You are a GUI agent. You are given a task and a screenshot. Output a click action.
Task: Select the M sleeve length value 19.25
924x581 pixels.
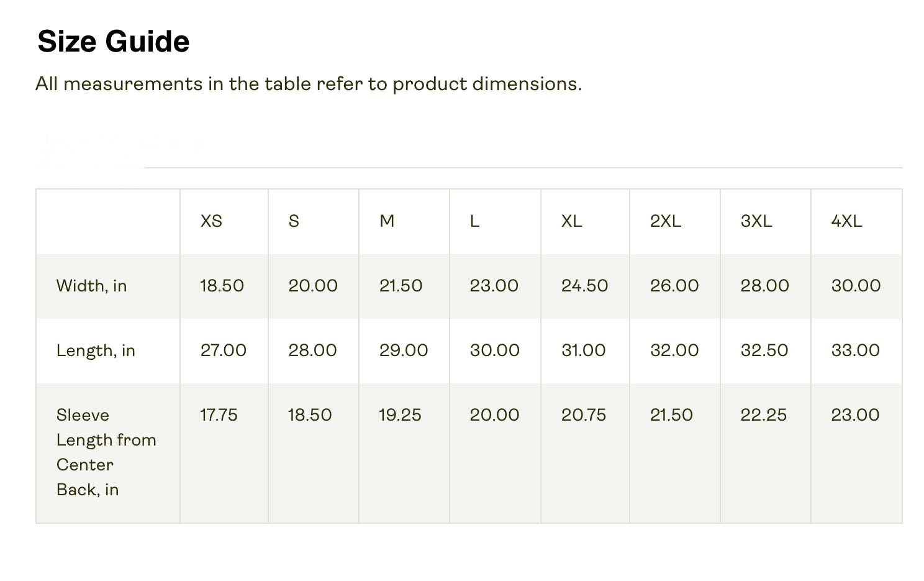point(400,415)
